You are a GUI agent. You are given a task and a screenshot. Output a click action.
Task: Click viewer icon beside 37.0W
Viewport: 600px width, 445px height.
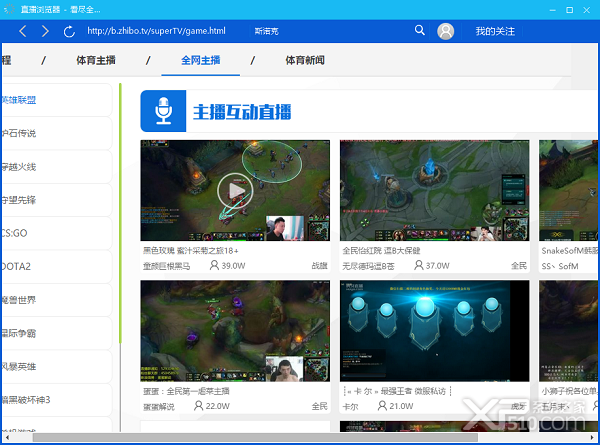click(x=419, y=265)
